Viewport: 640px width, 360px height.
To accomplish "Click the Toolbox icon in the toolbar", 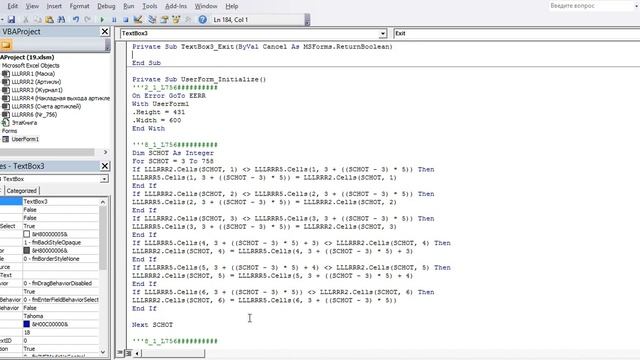I will point(188,20).
